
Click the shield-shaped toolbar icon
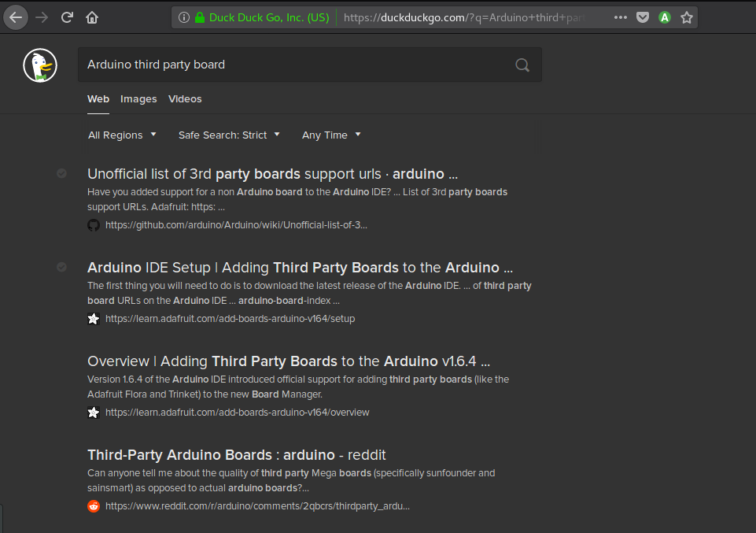pos(642,17)
